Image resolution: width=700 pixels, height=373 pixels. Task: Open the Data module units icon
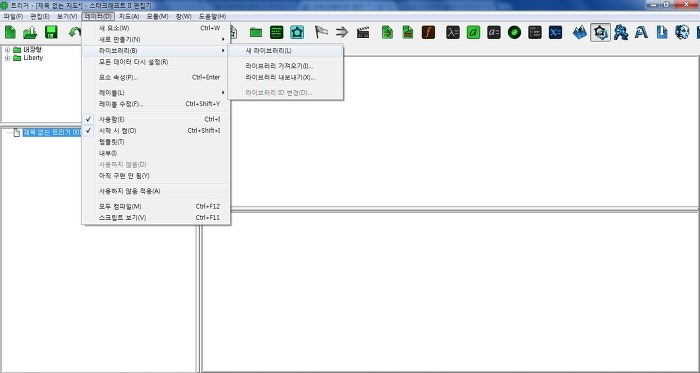621,32
